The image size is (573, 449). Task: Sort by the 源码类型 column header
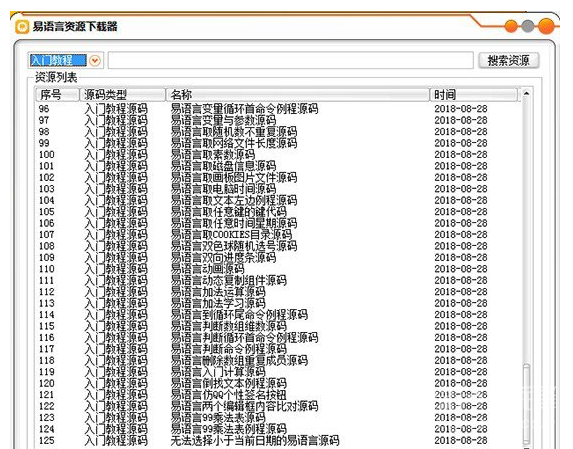coord(122,95)
